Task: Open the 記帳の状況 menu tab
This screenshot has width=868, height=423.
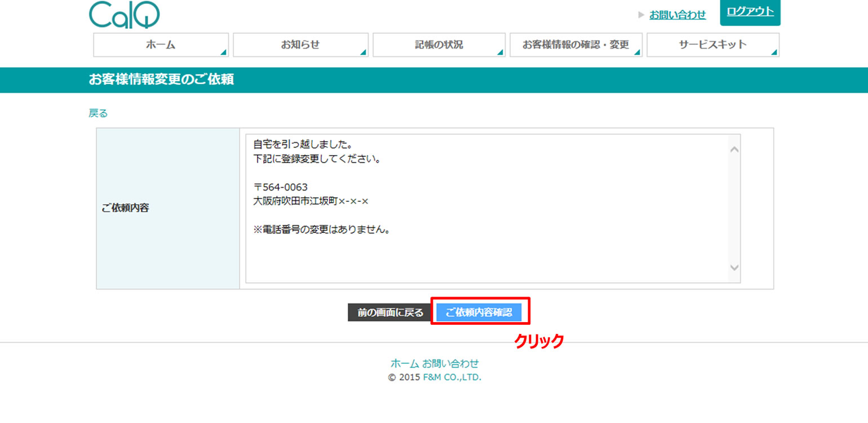Action: (x=439, y=45)
